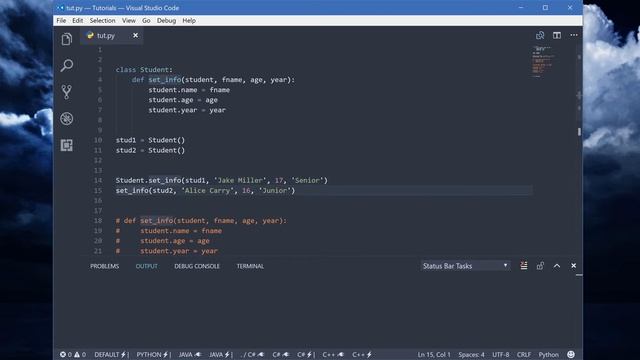The width and height of the screenshot is (640, 360).
Task: Click the Open Changes icon in editor toolbar
Action: [x=540, y=36]
